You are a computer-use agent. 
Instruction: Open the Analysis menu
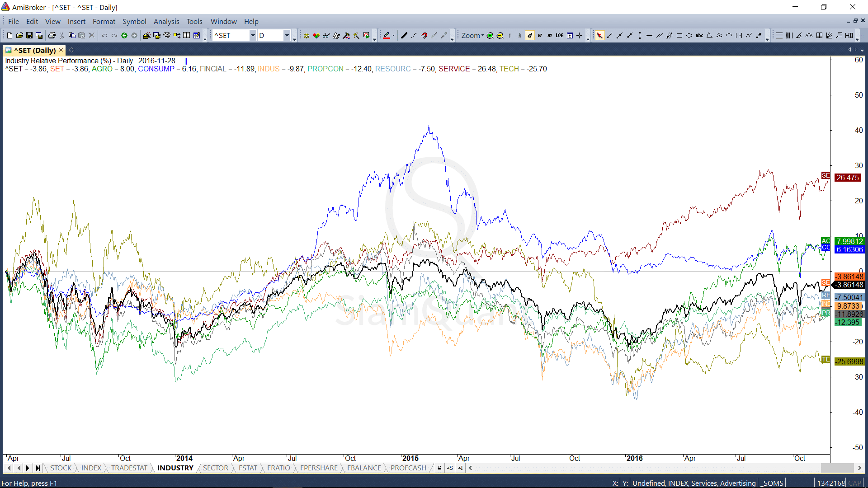pyautogui.click(x=166, y=21)
